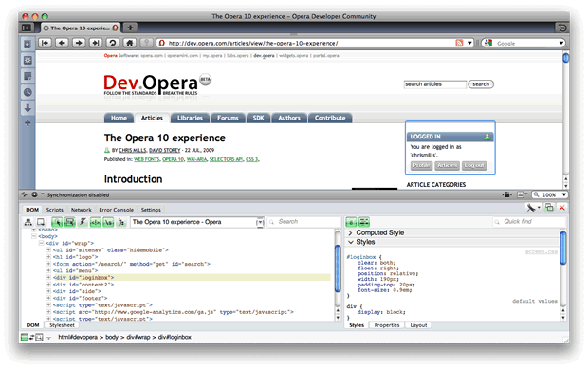The height and width of the screenshot is (369, 588).
Task: Click the Dragonfly configuration wrench icon
Action: pos(531,208)
